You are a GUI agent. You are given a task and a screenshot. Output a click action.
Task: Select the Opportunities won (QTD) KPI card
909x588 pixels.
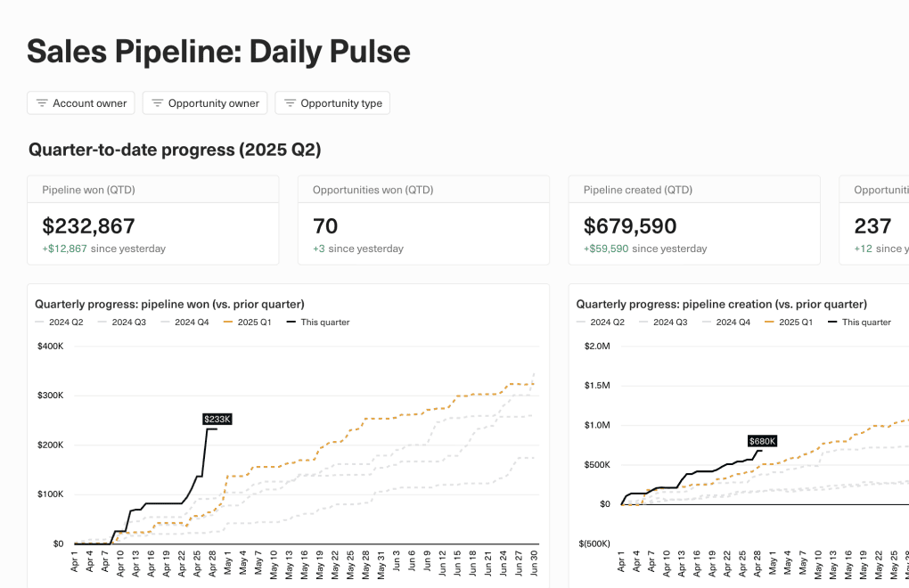[423, 219]
